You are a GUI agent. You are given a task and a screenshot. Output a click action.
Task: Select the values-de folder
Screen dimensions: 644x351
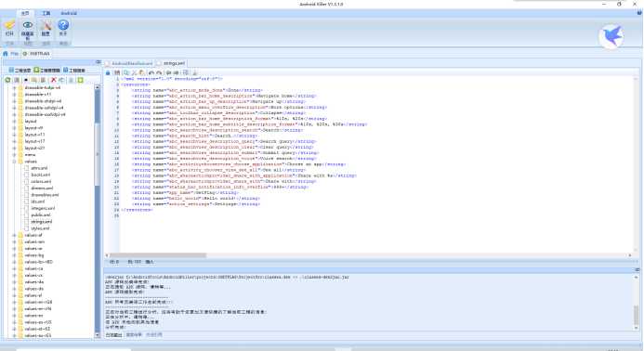33,289
